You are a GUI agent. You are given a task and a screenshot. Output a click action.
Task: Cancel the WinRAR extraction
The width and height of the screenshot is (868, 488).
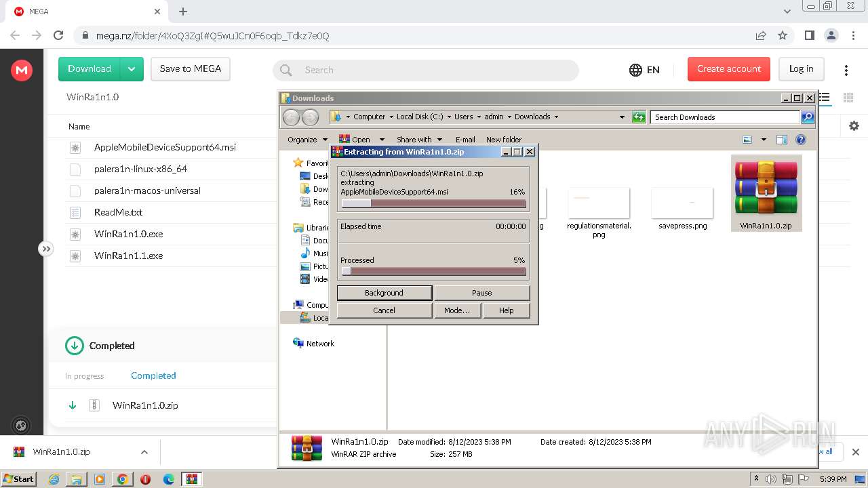click(x=384, y=310)
